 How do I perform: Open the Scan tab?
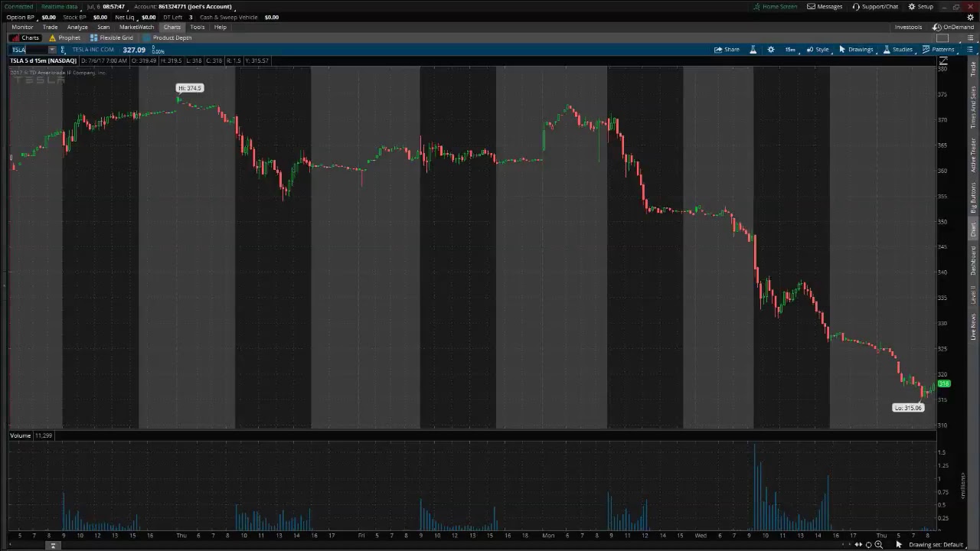(x=103, y=27)
